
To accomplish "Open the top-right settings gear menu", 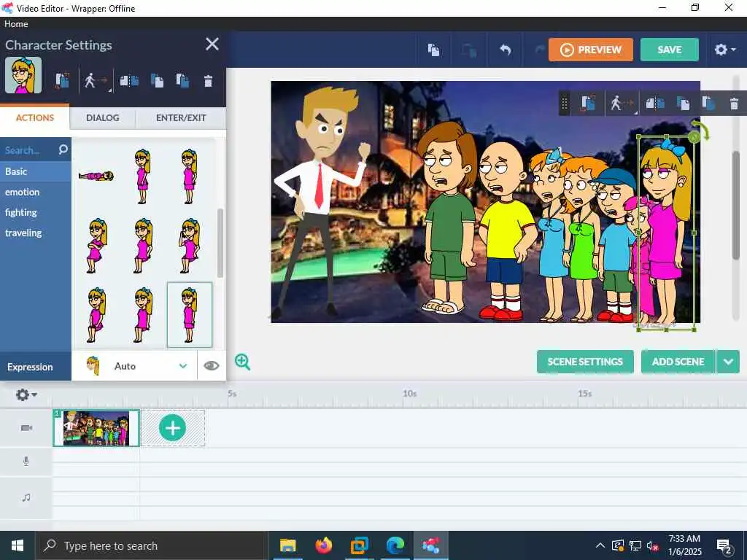I will [x=724, y=50].
